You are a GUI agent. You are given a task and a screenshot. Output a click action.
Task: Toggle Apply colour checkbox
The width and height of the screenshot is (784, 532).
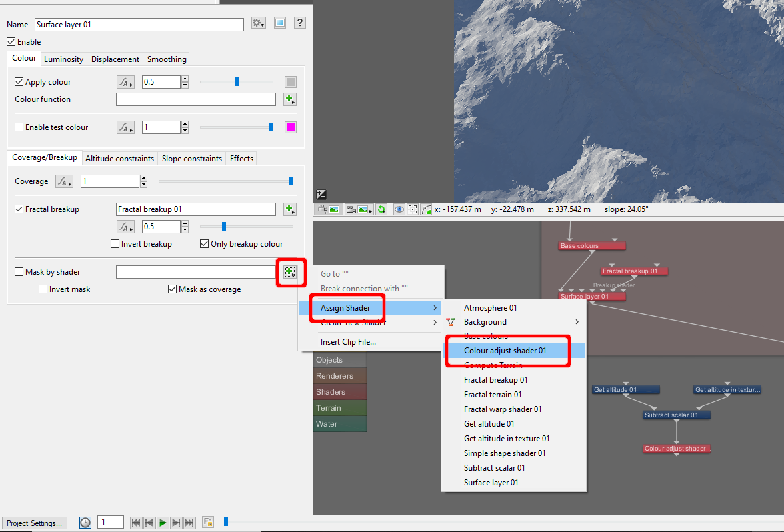(x=19, y=82)
